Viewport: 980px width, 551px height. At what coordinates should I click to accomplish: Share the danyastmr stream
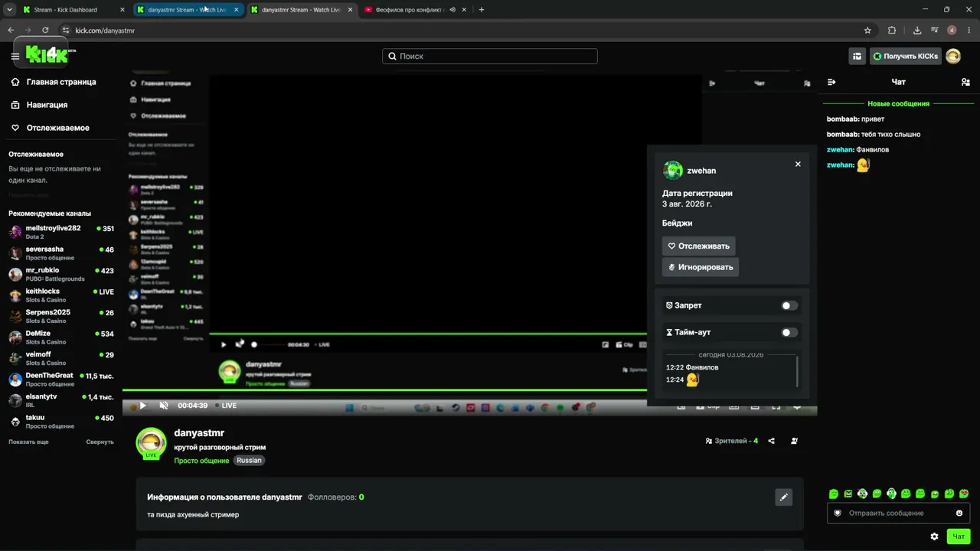771,441
